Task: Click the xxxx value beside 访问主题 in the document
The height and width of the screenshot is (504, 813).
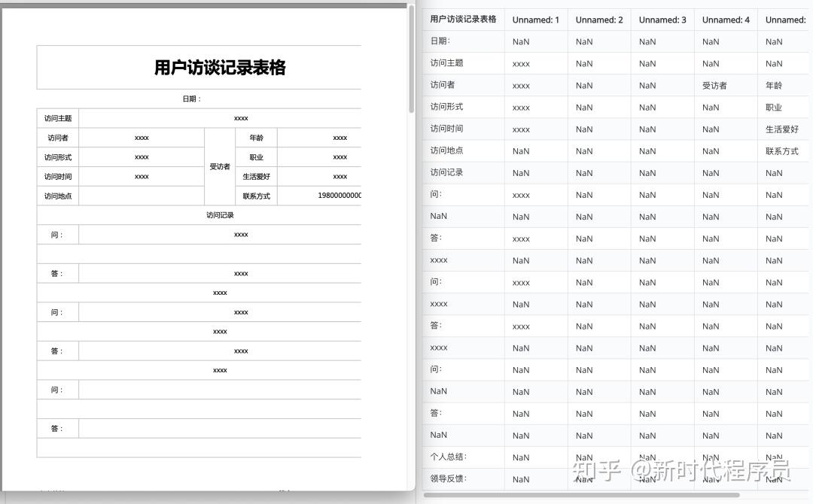Action: tap(241, 118)
